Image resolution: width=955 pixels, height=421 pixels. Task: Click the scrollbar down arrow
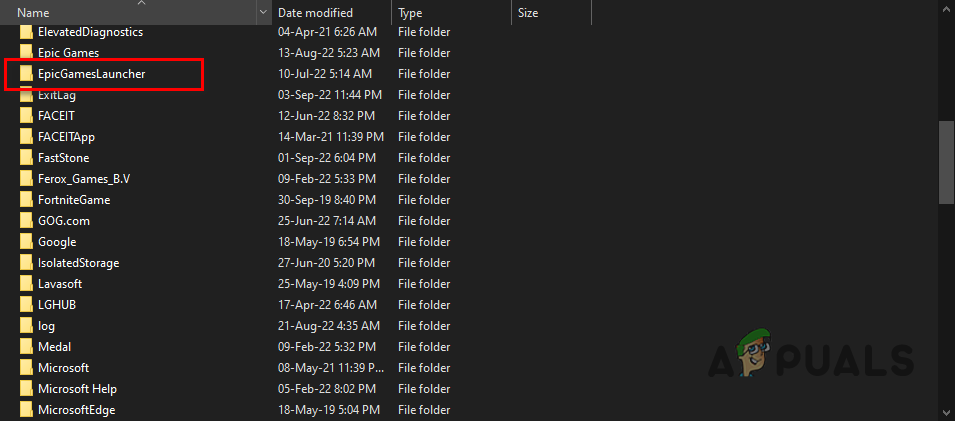(946, 412)
